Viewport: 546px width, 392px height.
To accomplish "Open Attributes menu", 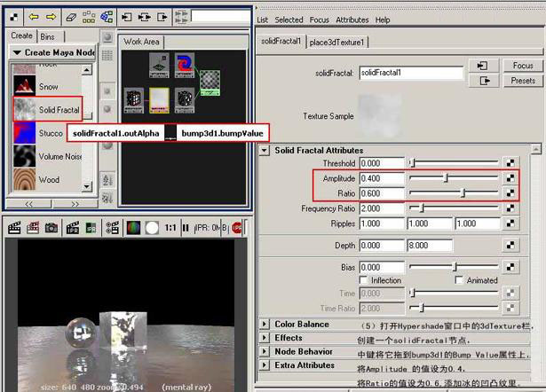I will coord(352,20).
